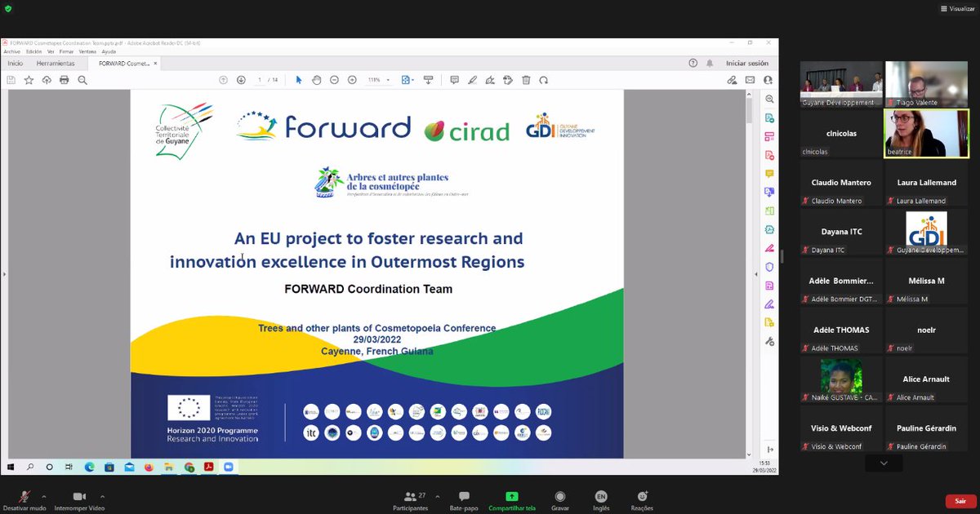
Task: Select Naïké GUSTAVE participant tile
Action: pos(841,380)
